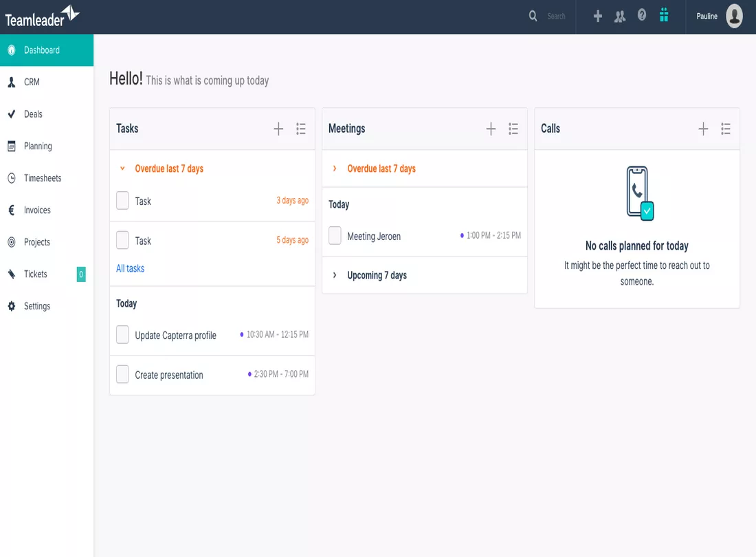Open the teal apps grid icon

[664, 16]
